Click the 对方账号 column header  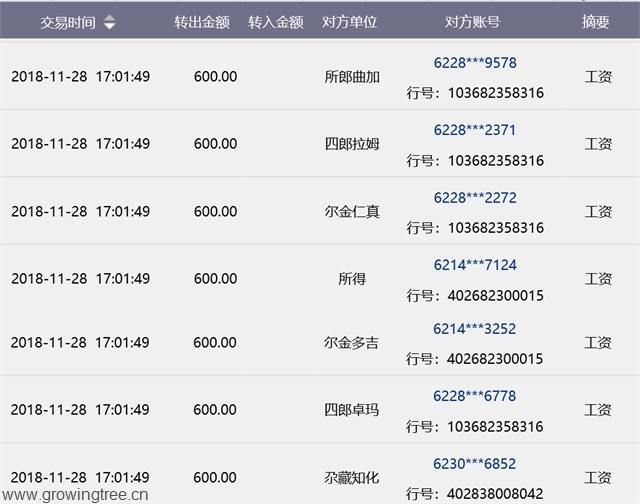473,23
